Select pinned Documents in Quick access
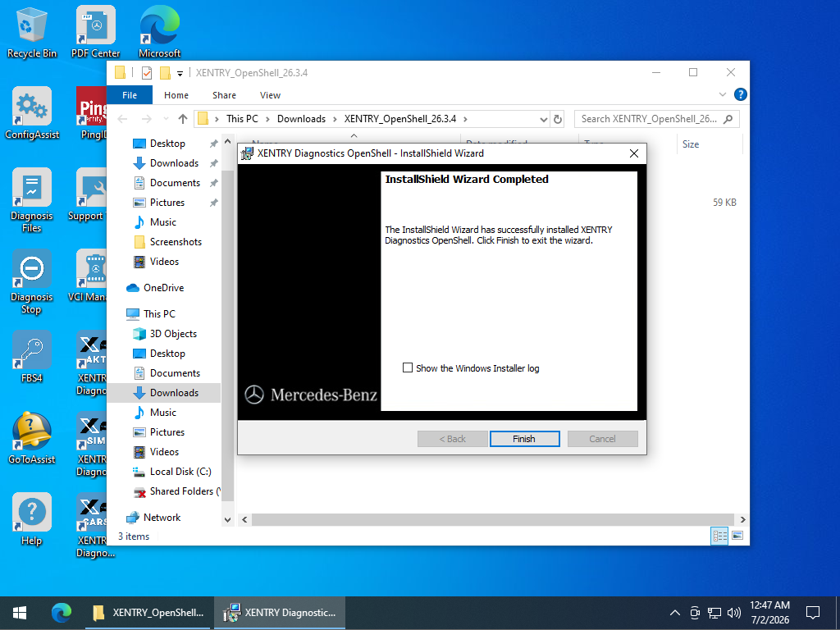Image resolution: width=840 pixels, height=630 pixels. point(175,183)
